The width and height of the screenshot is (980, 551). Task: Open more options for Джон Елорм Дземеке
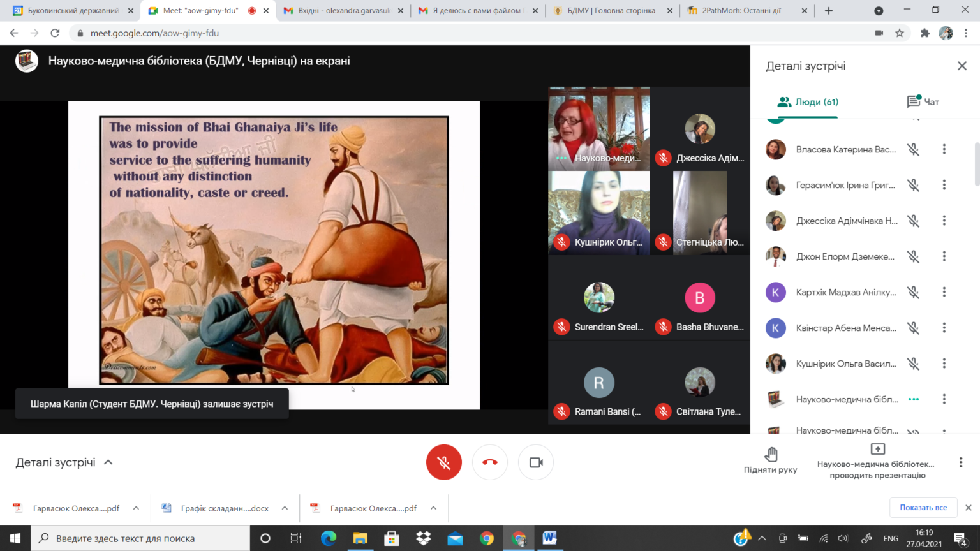pyautogui.click(x=944, y=256)
